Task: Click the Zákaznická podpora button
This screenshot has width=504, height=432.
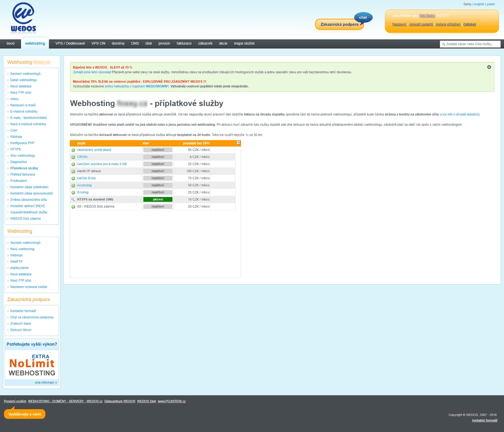Action: pos(339,24)
